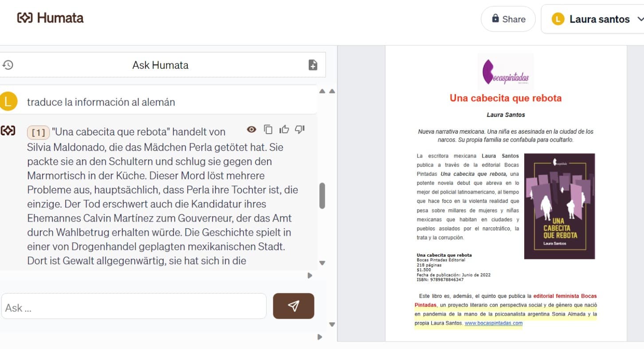Viewport: 644px width, 349px height.
Task: Click the outer scroll-up arrow above the chat
Action: tap(332, 91)
